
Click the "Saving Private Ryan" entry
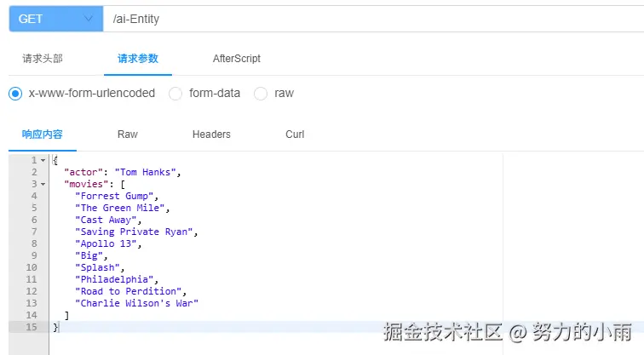[x=134, y=232]
